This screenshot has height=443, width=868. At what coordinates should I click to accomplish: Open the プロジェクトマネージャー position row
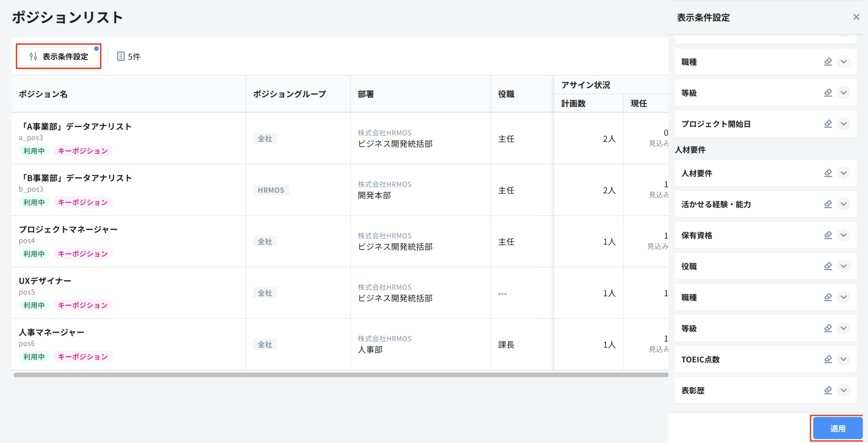click(x=68, y=229)
